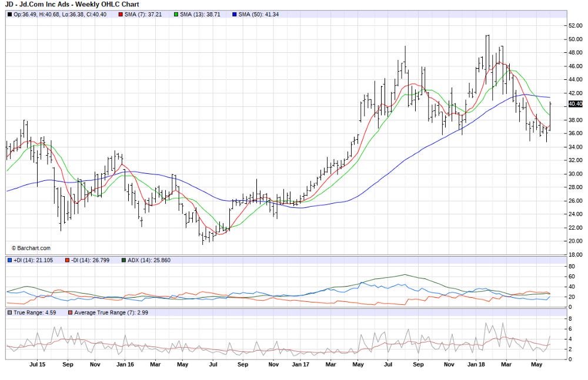Click the black OHLC legend square
Viewport: 588px width, 380px height.
point(9,14)
